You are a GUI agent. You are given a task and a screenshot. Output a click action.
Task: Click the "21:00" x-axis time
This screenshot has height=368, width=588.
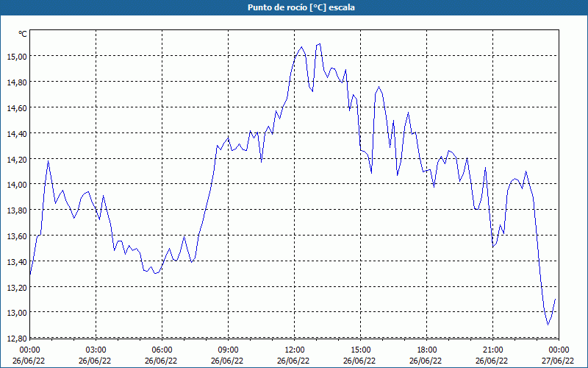tap(492, 350)
